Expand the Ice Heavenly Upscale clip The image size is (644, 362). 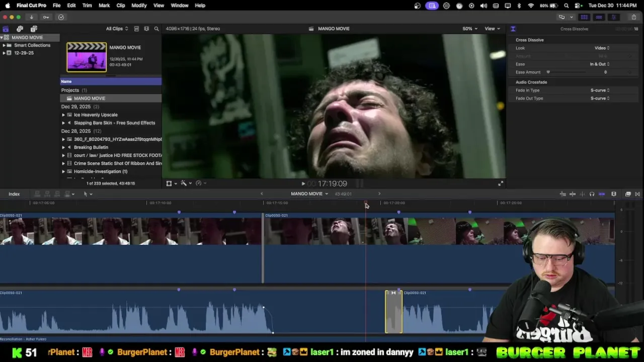pyautogui.click(x=63, y=115)
